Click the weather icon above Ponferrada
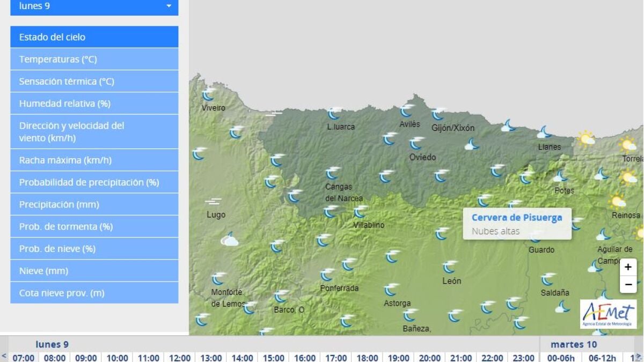This screenshot has width=644, height=362. (x=327, y=275)
